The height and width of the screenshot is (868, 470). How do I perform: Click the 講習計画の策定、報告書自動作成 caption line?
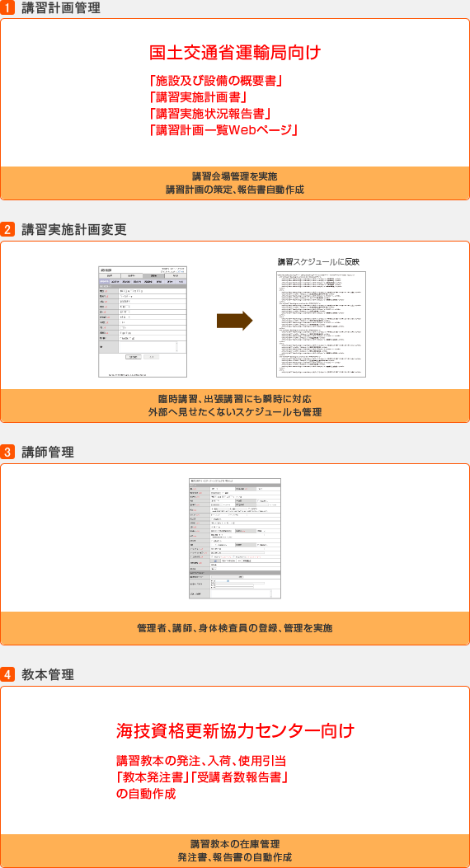(235, 190)
